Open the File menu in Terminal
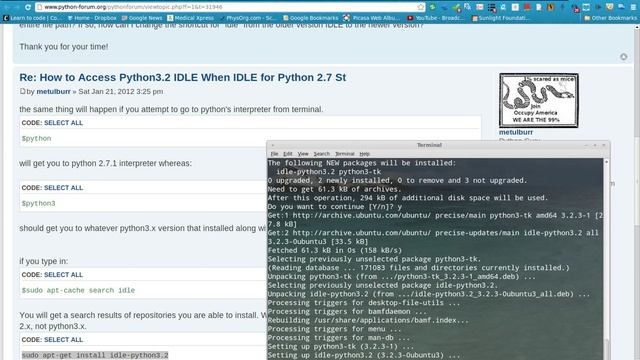The image size is (640, 360). click(x=274, y=154)
